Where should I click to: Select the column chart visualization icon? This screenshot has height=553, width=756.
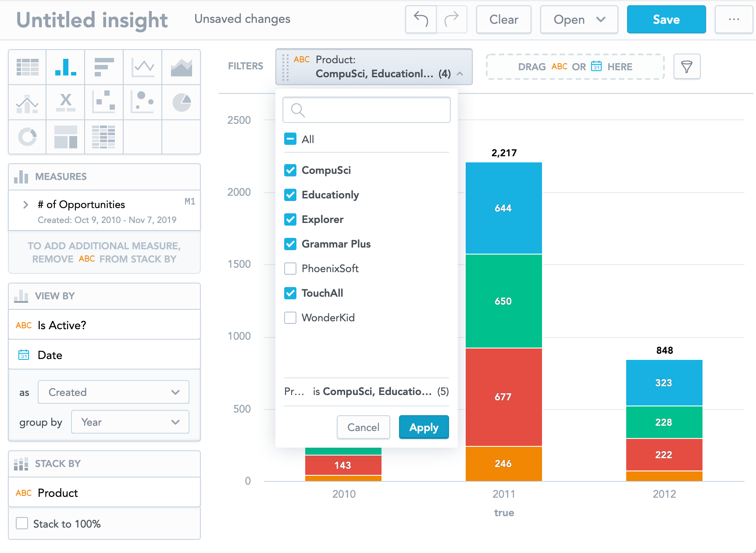point(66,67)
